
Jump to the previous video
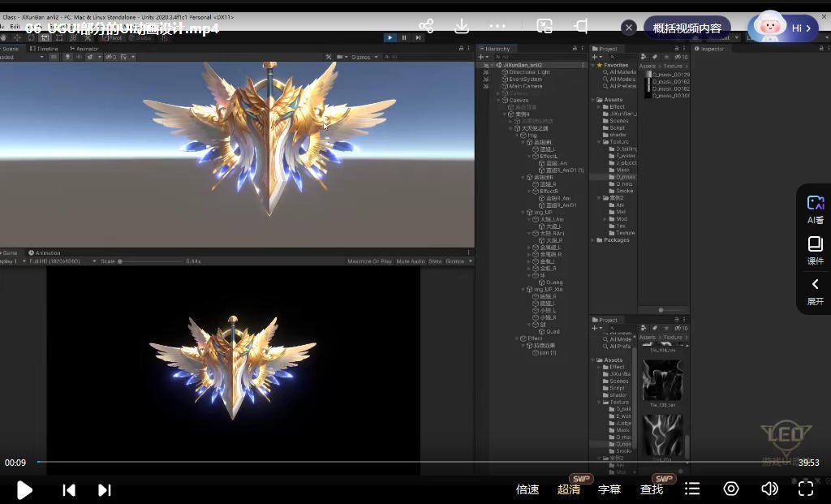pyautogui.click(x=69, y=489)
